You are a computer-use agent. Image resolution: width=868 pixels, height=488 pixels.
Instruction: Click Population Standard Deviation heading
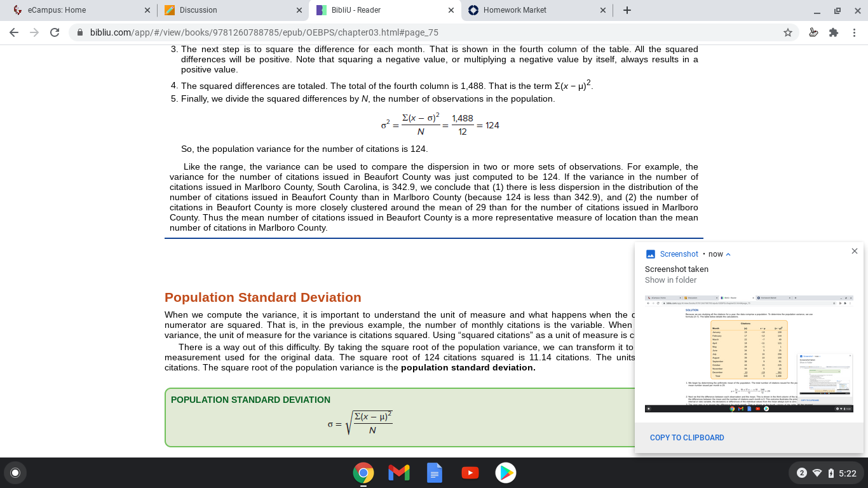(263, 297)
